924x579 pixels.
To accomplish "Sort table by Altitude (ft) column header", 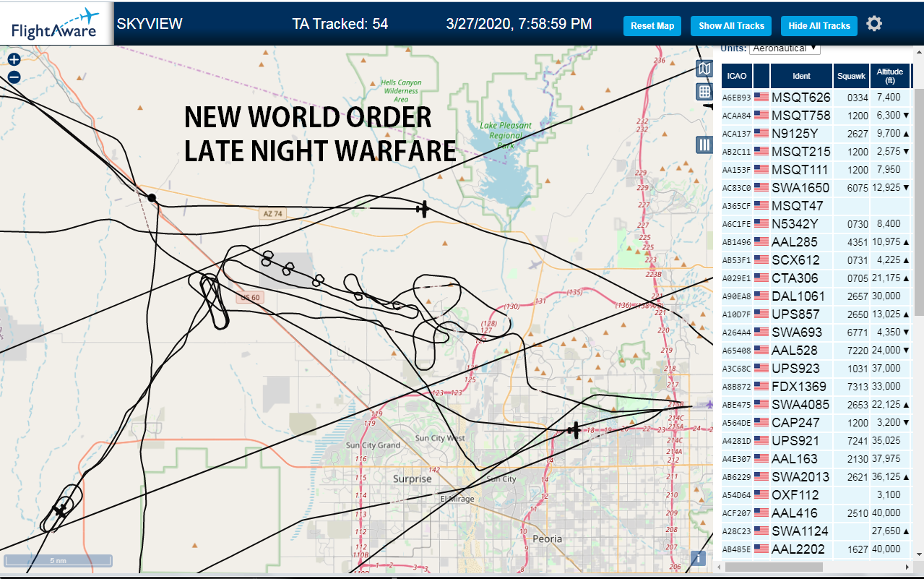I will 890,75.
